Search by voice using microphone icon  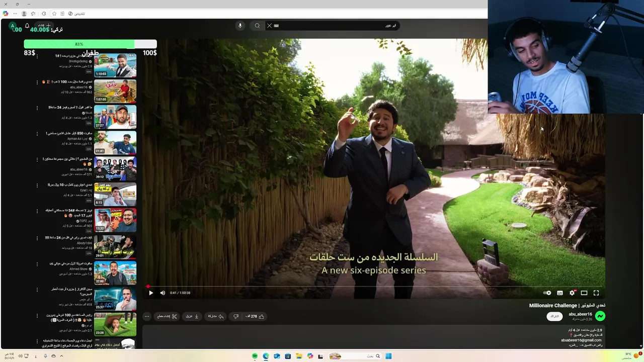(240, 26)
